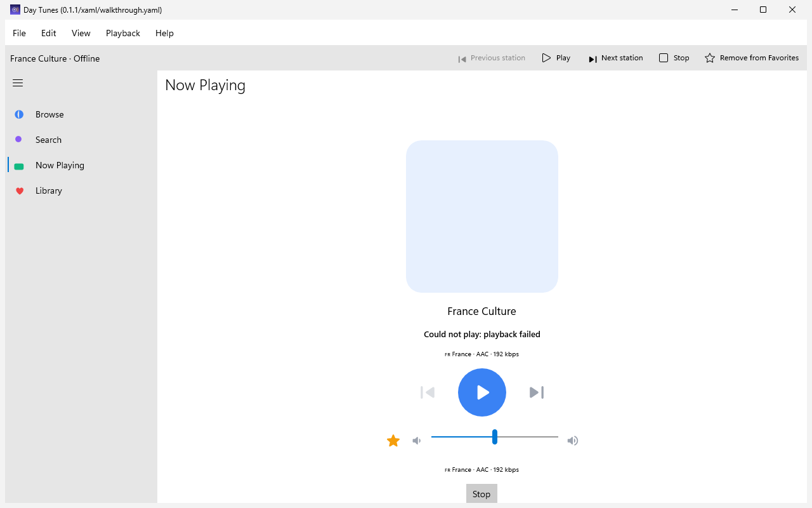Open the File menu
Viewport: 812px width, 508px height.
coord(19,33)
